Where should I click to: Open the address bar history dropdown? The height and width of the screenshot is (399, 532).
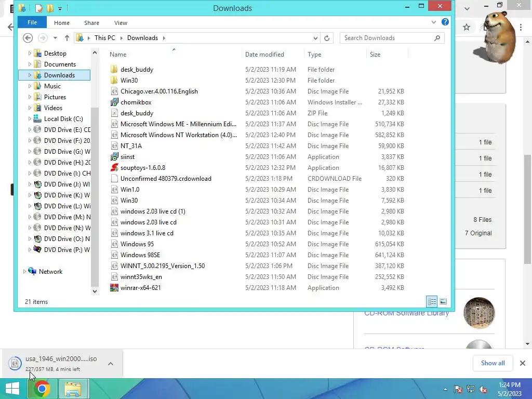[x=315, y=38]
